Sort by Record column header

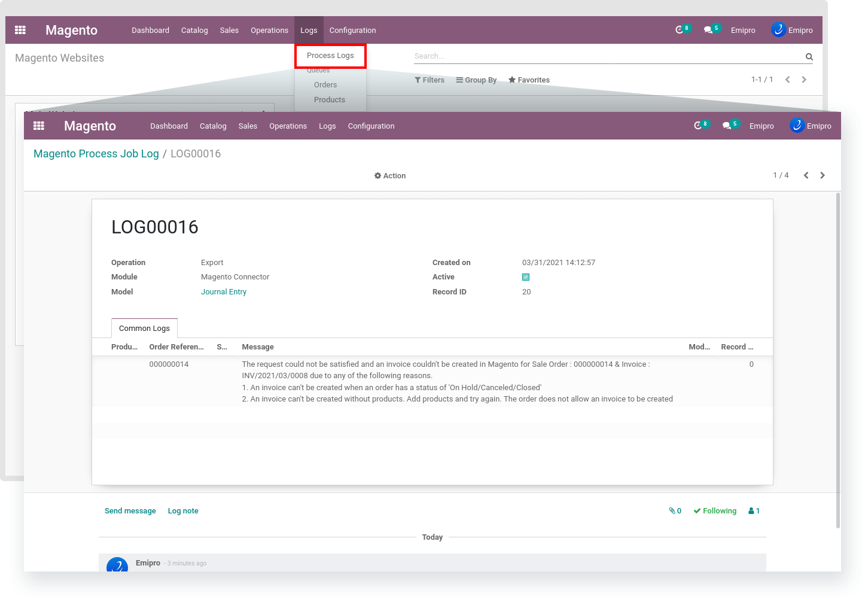click(x=737, y=347)
